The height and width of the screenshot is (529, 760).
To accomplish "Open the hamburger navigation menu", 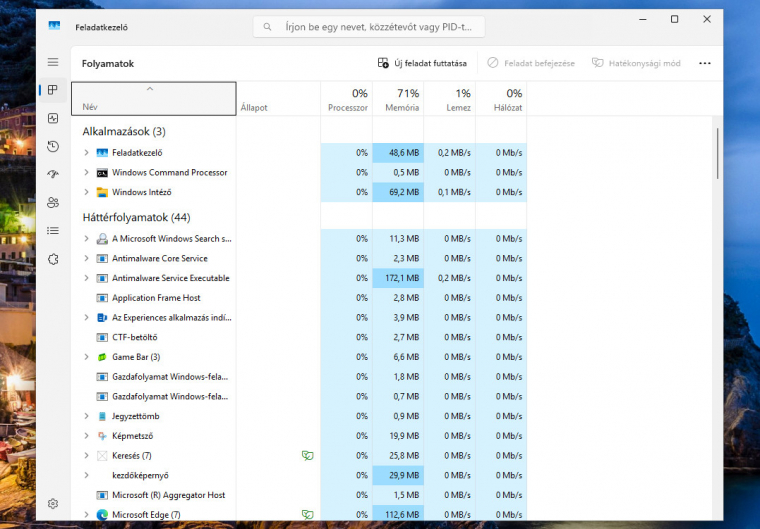I will [53, 62].
